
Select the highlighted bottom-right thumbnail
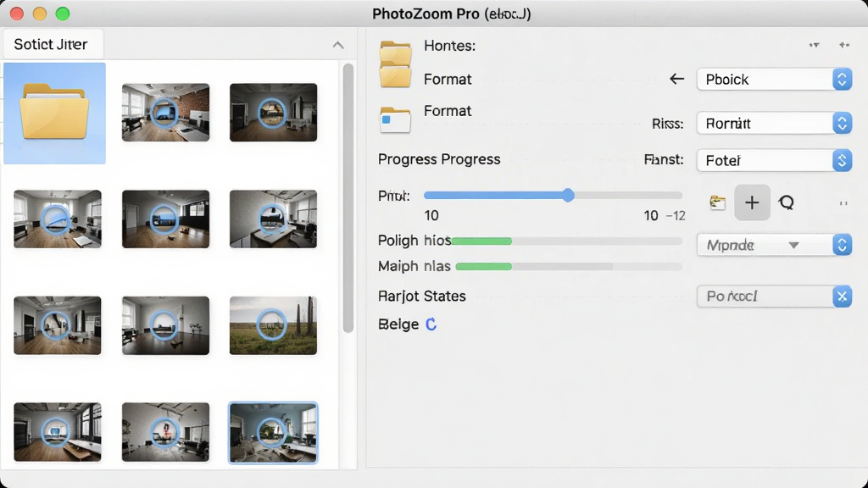[274, 432]
